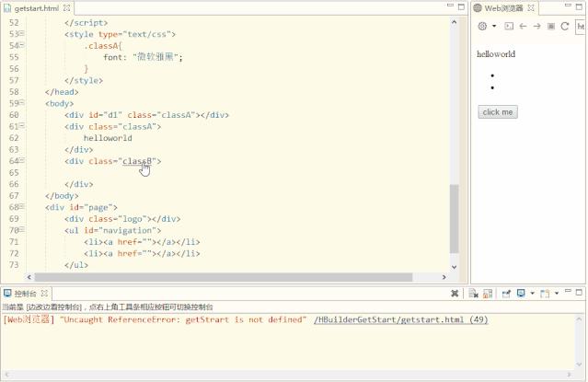Pin the console with the pin icon
Screen dimensions: 588x382
pos(506,293)
